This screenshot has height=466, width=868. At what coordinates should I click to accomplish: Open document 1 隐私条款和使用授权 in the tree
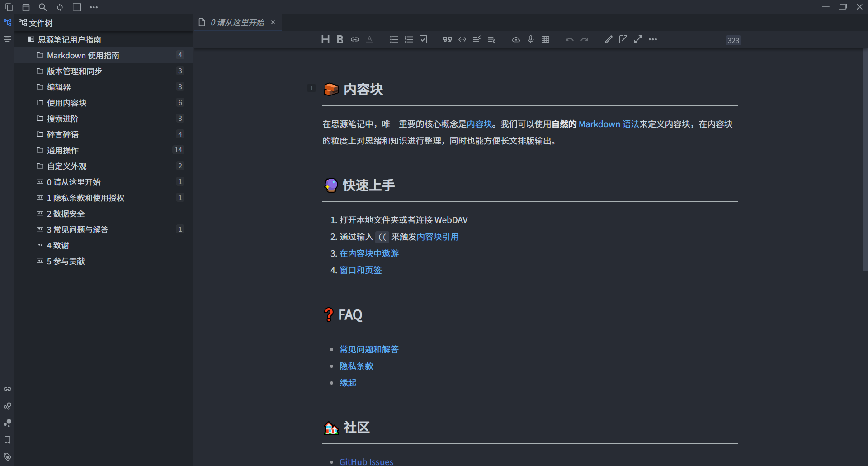[x=104, y=198]
